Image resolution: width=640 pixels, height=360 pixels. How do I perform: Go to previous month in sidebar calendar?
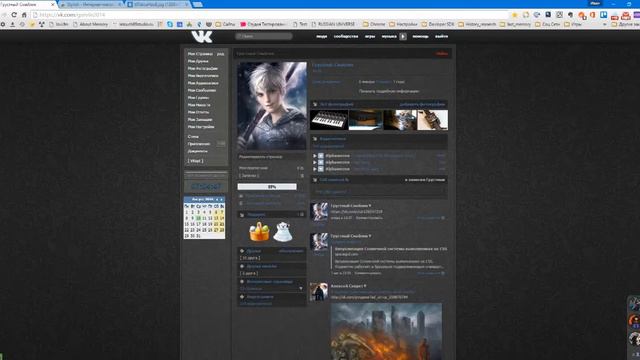pyautogui.click(x=217, y=200)
